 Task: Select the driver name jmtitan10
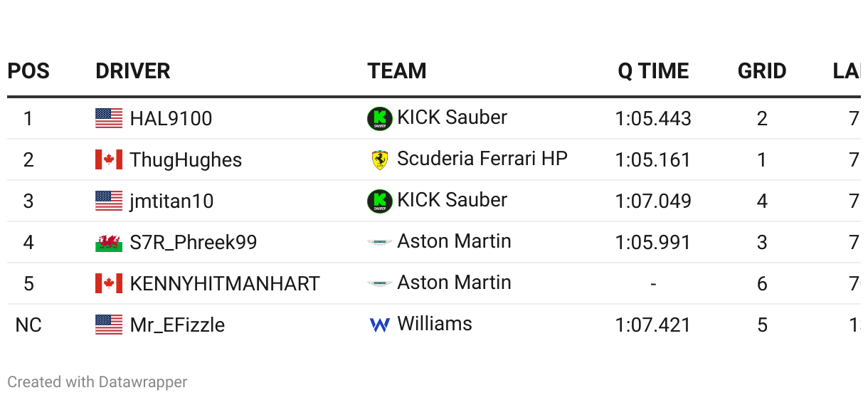171,201
